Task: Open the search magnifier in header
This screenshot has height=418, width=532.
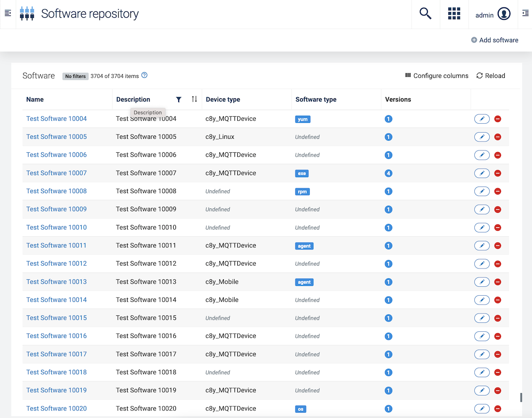Action: 426,14
